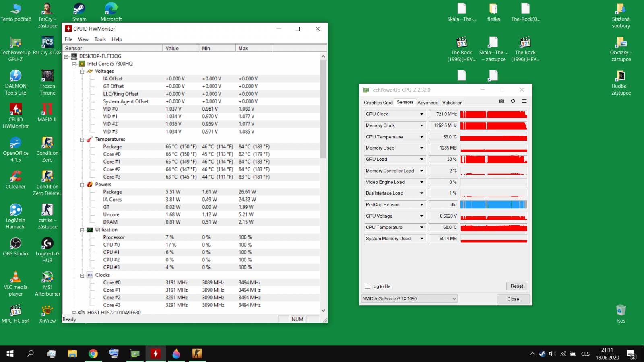The width and height of the screenshot is (644, 362).
Task: Open the notification center icon
Action: click(631, 354)
